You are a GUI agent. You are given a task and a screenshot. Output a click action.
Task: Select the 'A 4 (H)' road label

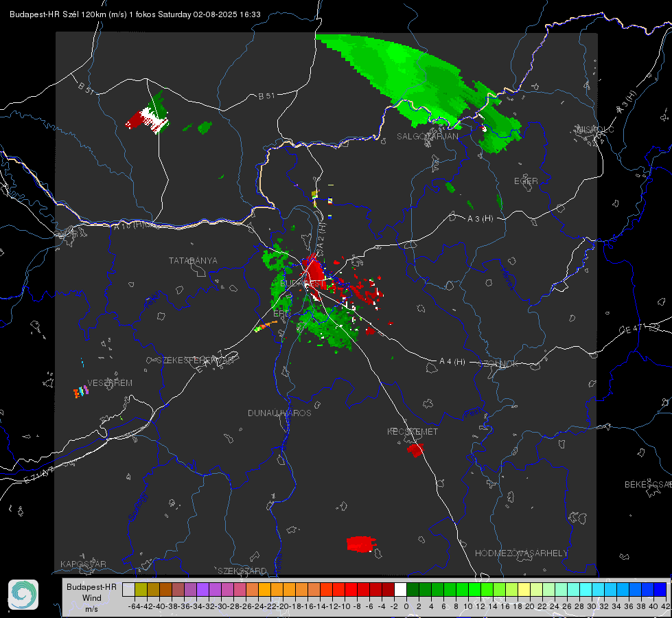[x=452, y=362]
